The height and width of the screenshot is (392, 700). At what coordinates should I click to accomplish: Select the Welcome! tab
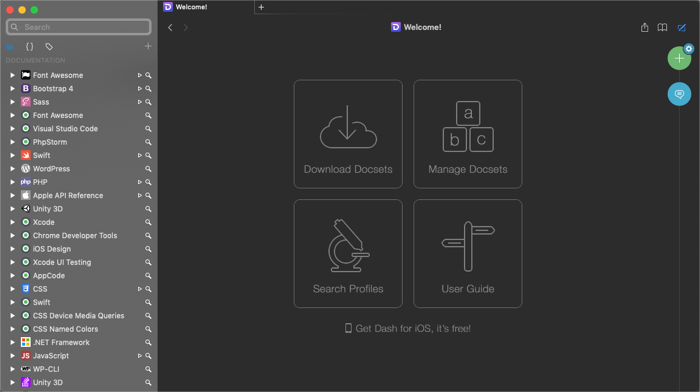206,7
